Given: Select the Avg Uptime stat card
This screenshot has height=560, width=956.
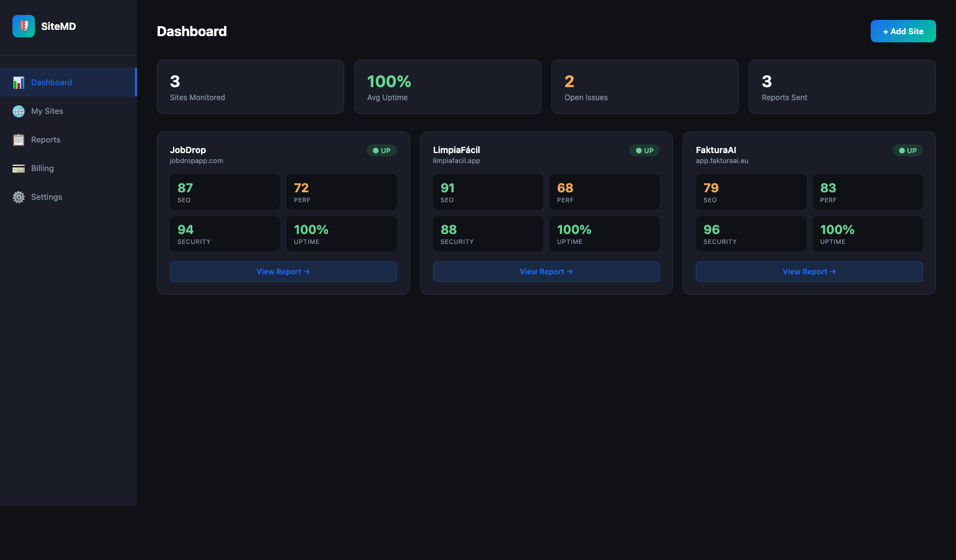Looking at the screenshot, I should [x=448, y=86].
